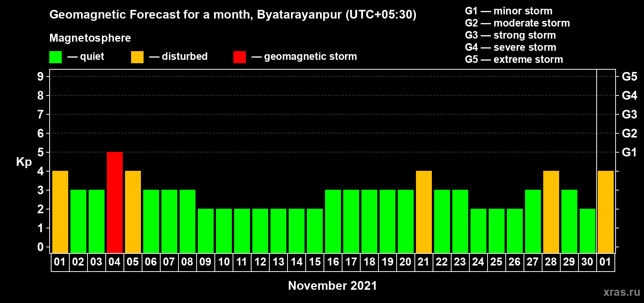Click the orange disturbed legend swatch

[137, 57]
